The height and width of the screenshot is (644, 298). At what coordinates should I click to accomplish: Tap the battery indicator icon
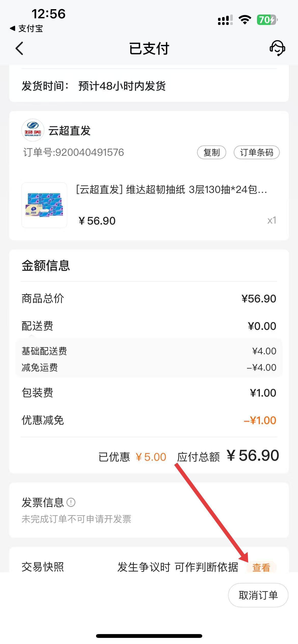(x=267, y=20)
